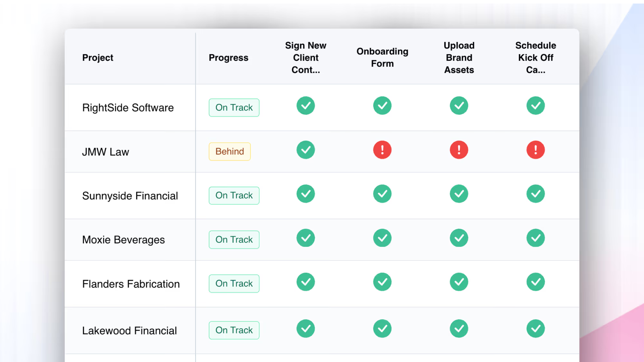The image size is (644, 362).
Task: Select the Project column header
Action: [98, 58]
